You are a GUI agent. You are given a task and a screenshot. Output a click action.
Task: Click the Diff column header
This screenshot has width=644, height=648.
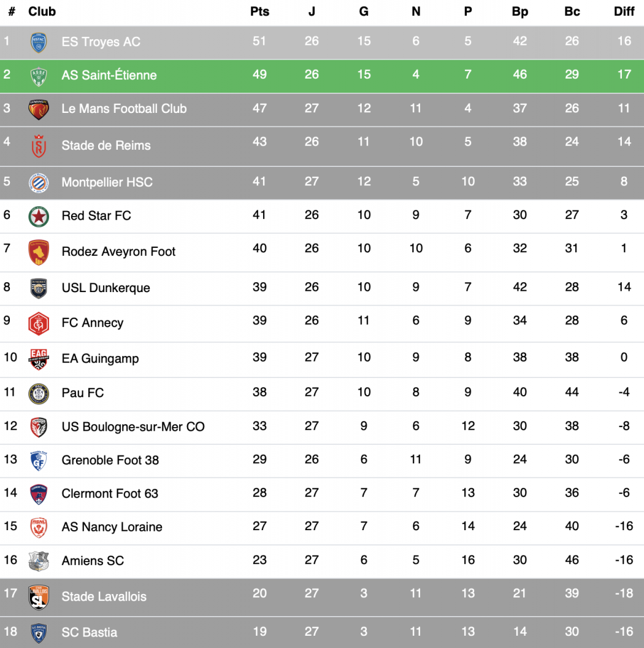624,12
